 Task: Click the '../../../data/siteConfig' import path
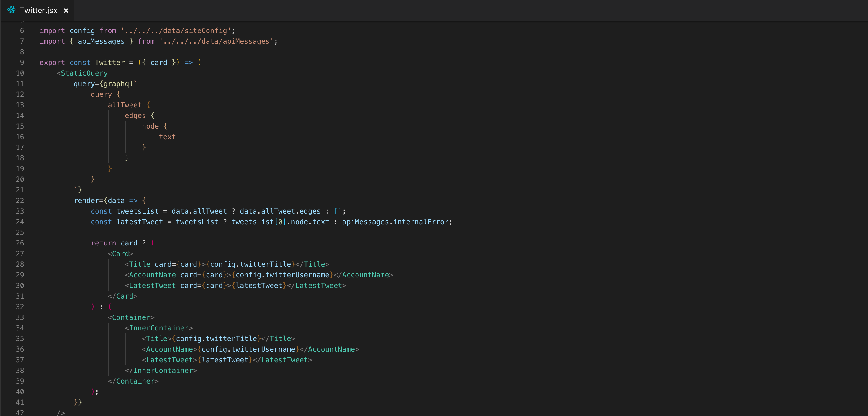click(176, 31)
